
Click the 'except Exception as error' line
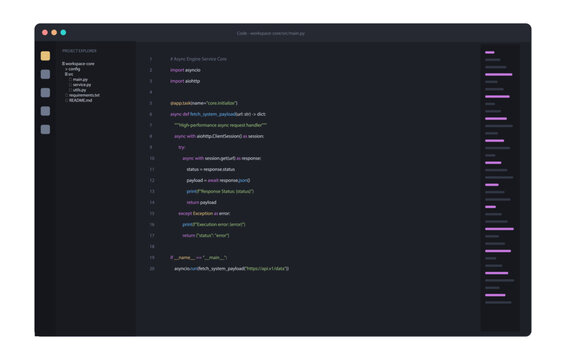tap(204, 213)
